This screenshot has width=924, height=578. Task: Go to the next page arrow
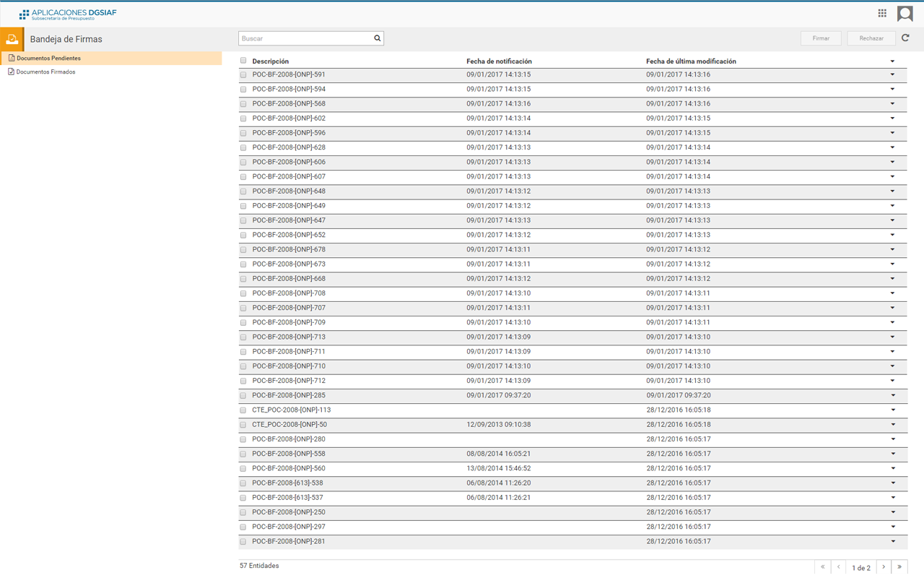[884, 567]
